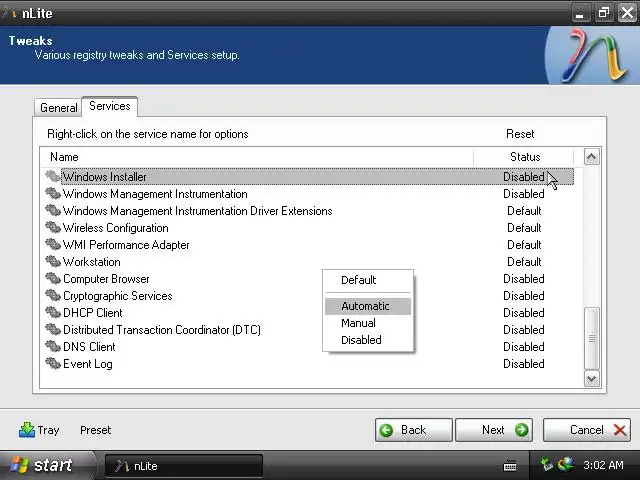Proceed with the Next button
The image size is (640, 480).
(494, 430)
